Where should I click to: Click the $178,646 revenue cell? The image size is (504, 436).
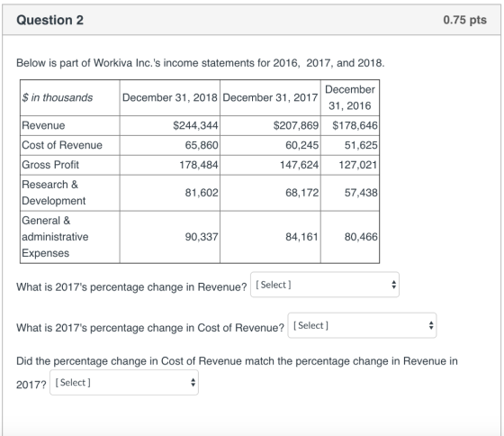pyautogui.click(x=350, y=125)
